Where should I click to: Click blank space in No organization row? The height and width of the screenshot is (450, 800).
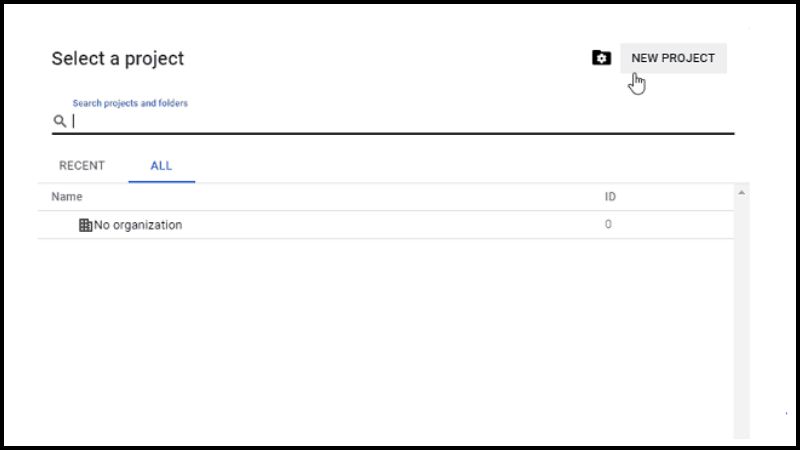point(393,225)
